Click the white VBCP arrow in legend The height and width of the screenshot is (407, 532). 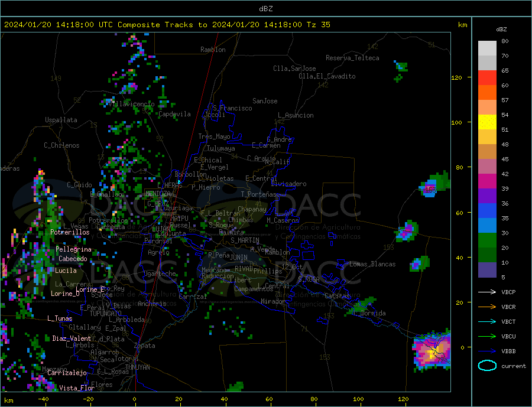pyautogui.click(x=488, y=292)
